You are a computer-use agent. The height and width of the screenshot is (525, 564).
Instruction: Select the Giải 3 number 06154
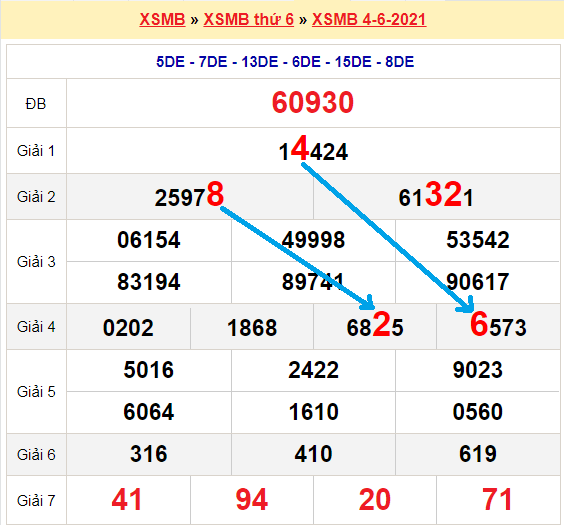[149, 240]
